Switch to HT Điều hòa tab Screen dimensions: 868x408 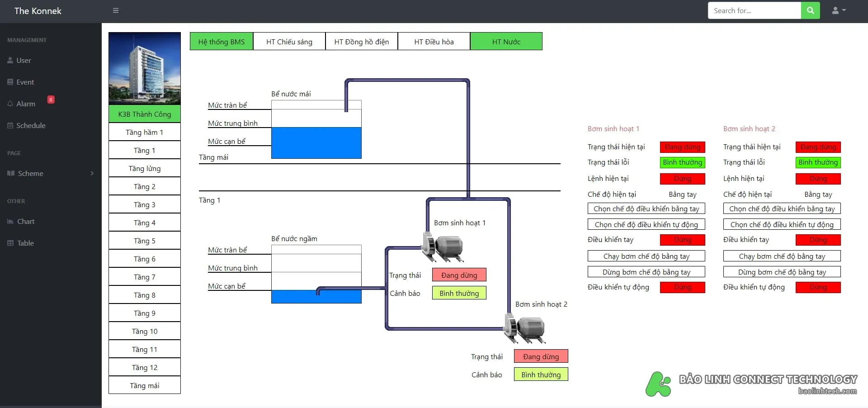point(434,42)
